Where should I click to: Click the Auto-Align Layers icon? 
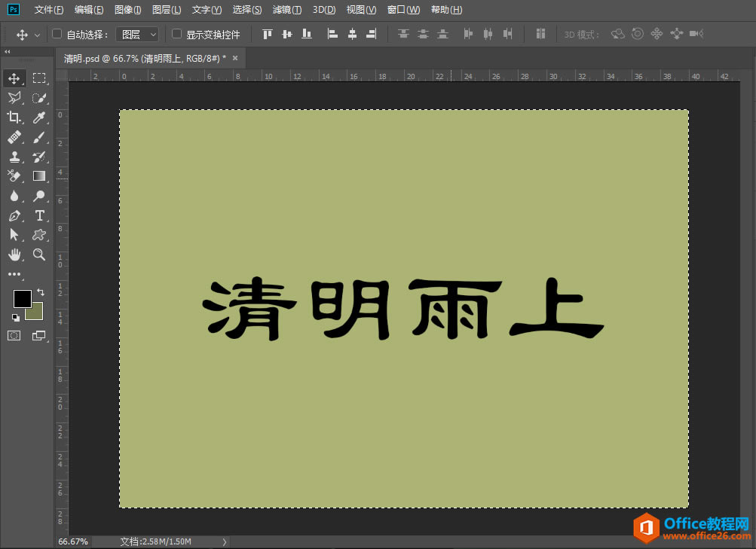tap(540, 34)
